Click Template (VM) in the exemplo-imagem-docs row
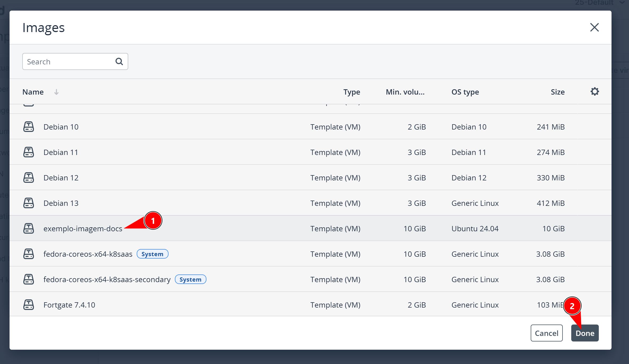 tap(335, 229)
